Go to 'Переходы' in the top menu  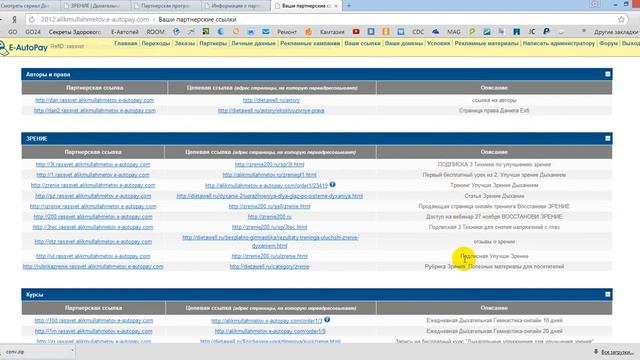coord(156,43)
